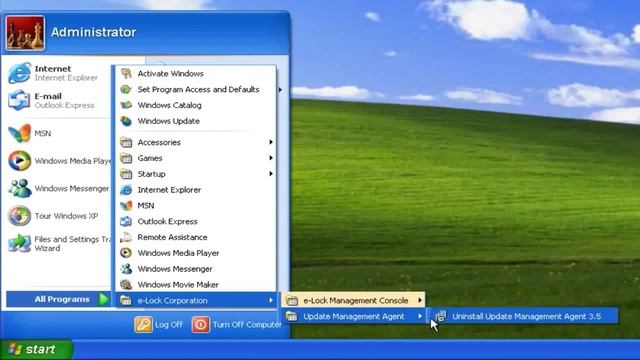
Task: Open E-mail Outlook Express pinned icon
Action: coord(19,100)
